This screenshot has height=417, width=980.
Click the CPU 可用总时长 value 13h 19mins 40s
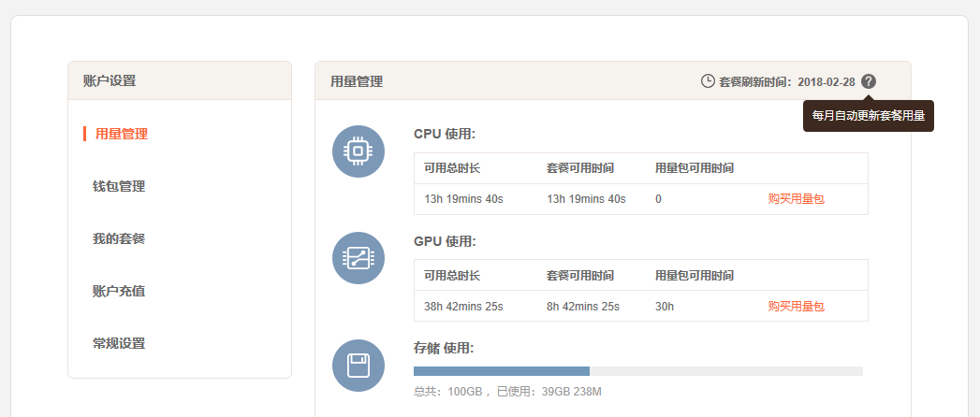point(463,199)
